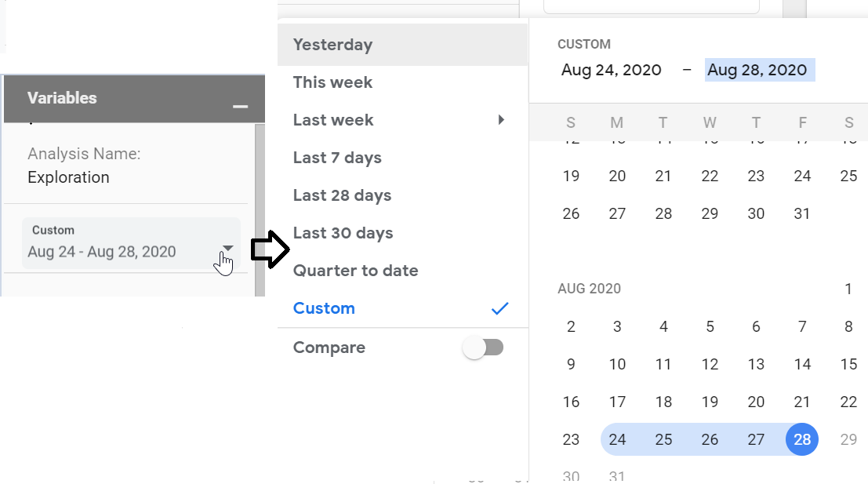Select August 14 in the calendar

[802, 364]
